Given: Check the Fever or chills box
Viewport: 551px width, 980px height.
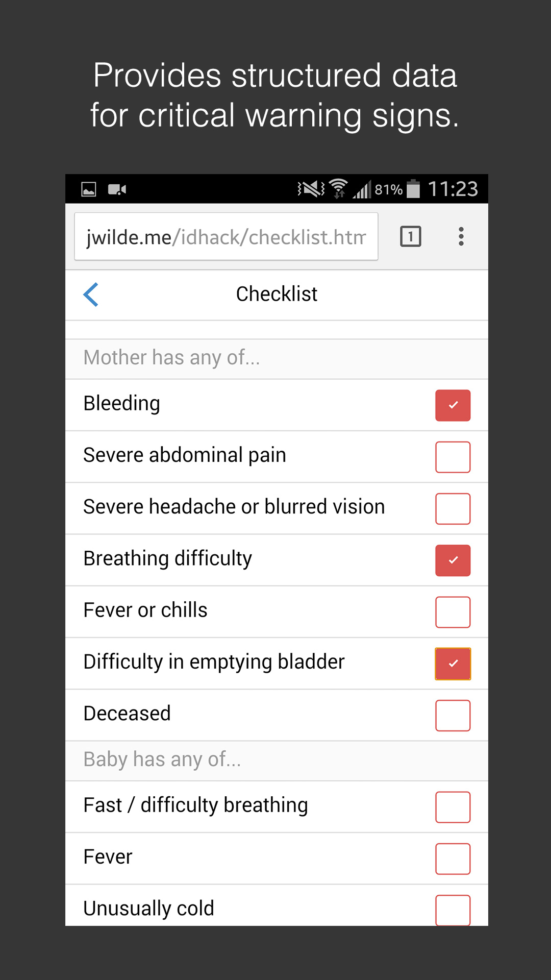Looking at the screenshot, I should (x=453, y=612).
